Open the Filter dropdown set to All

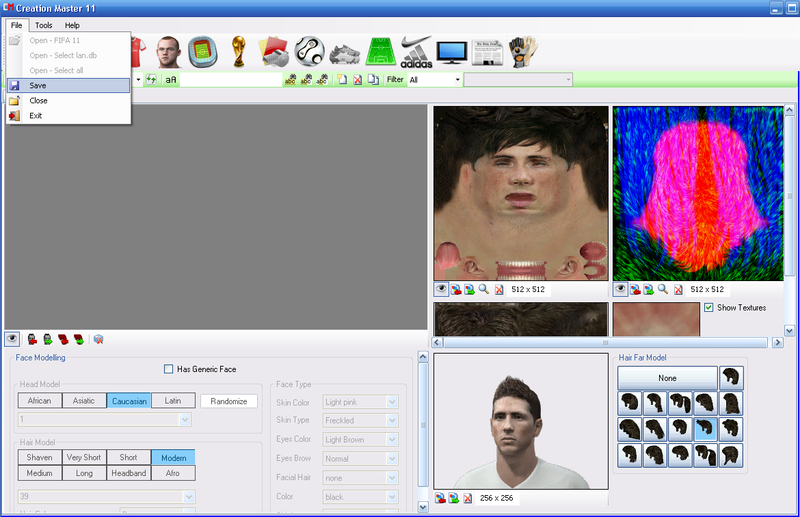[x=434, y=79]
